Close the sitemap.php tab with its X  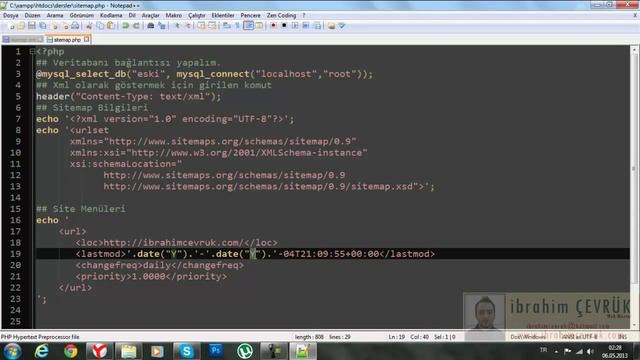[87, 40]
